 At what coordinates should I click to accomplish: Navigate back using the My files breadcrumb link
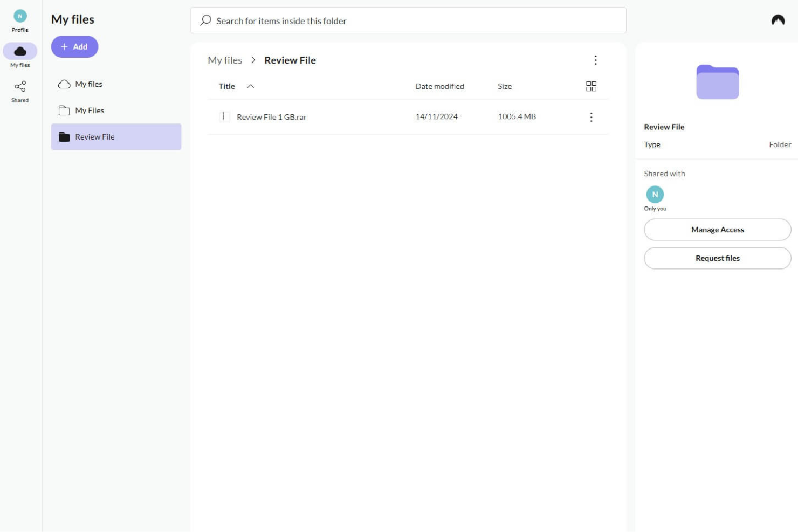(x=225, y=60)
